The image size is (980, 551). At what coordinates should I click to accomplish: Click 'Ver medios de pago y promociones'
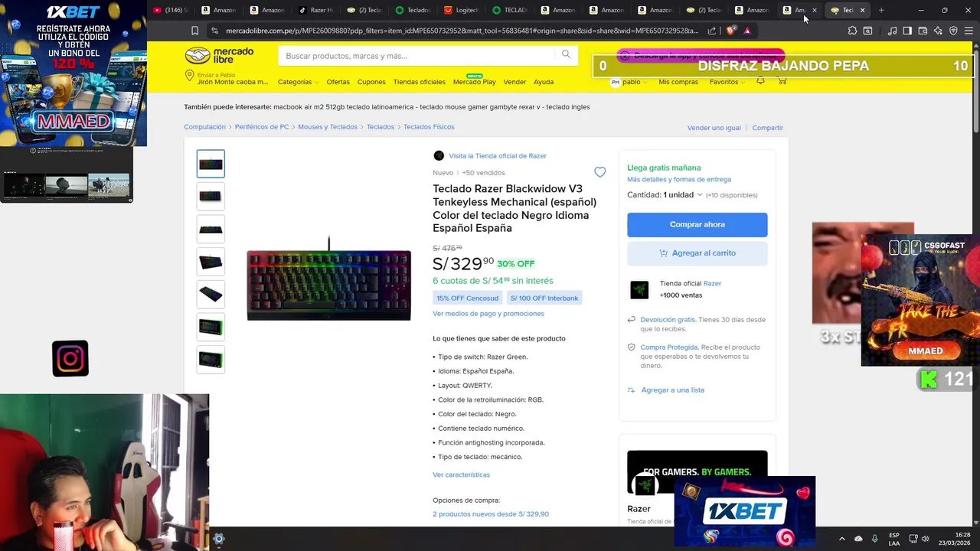tap(488, 314)
